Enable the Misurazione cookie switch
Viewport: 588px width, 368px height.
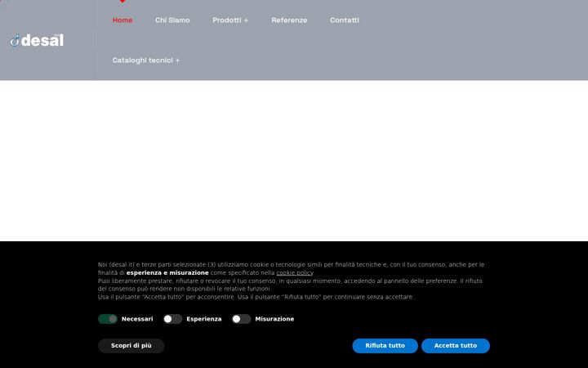tap(241, 319)
